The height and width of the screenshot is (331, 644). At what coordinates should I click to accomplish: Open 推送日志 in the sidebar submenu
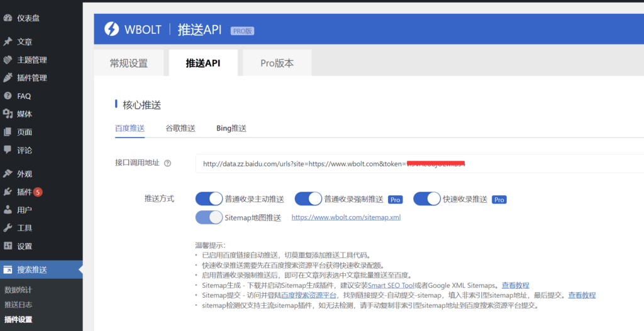(18, 305)
